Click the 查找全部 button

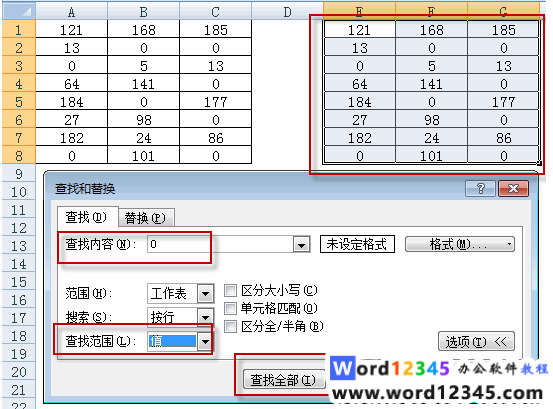pos(284,380)
